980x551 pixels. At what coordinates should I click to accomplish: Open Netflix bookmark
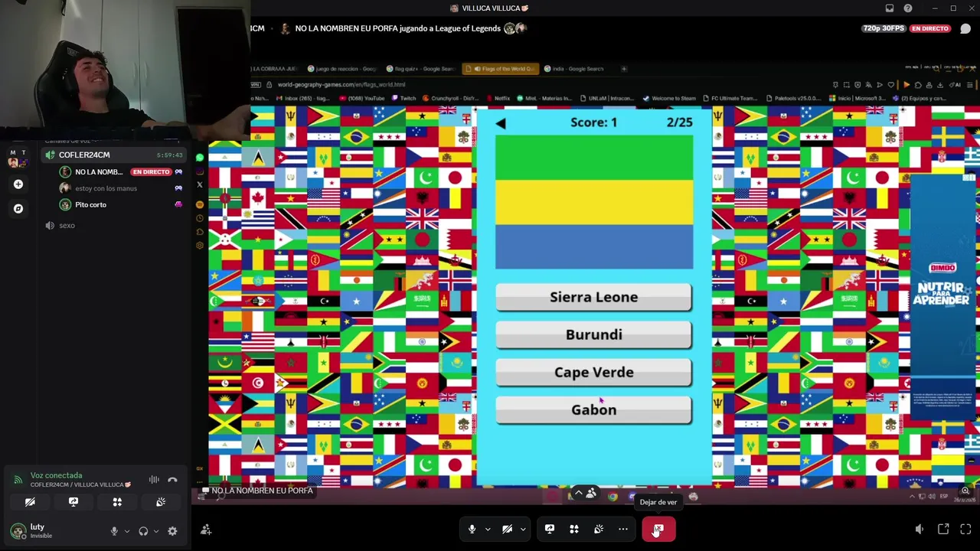pyautogui.click(x=498, y=99)
